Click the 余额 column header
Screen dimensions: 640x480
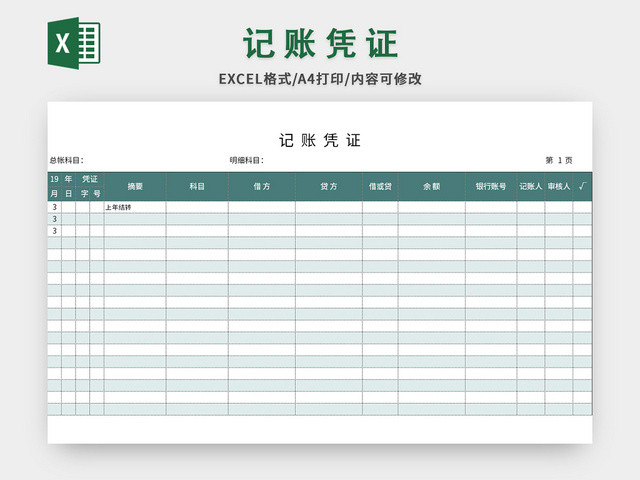[431, 187]
